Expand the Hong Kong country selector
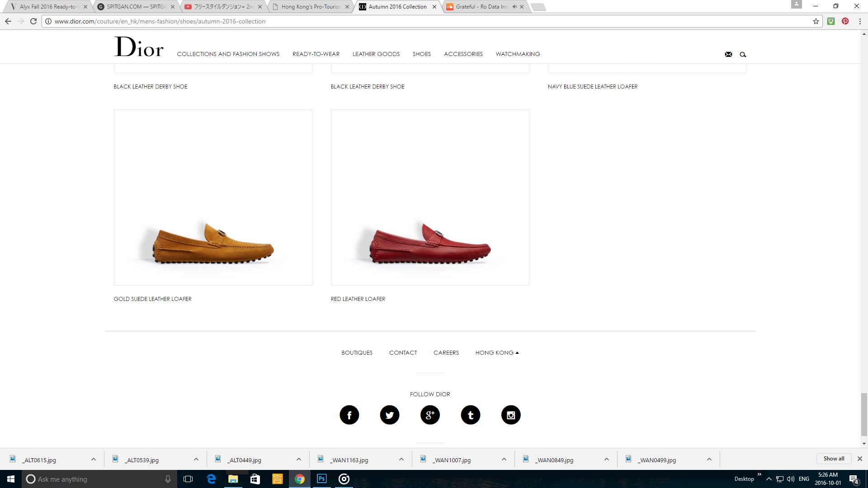This screenshot has height=488, width=868. (x=497, y=352)
